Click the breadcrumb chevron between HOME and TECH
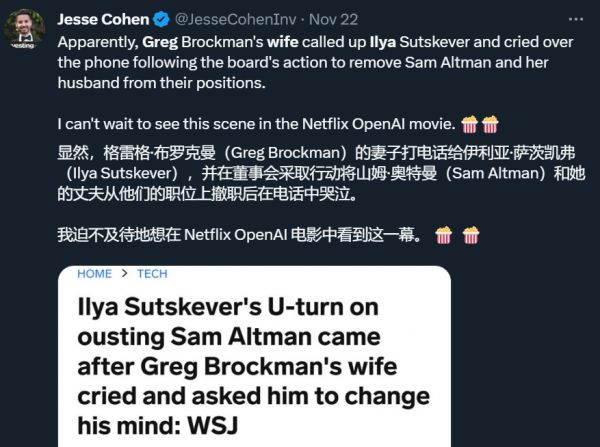 pyautogui.click(x=124, y=273)
